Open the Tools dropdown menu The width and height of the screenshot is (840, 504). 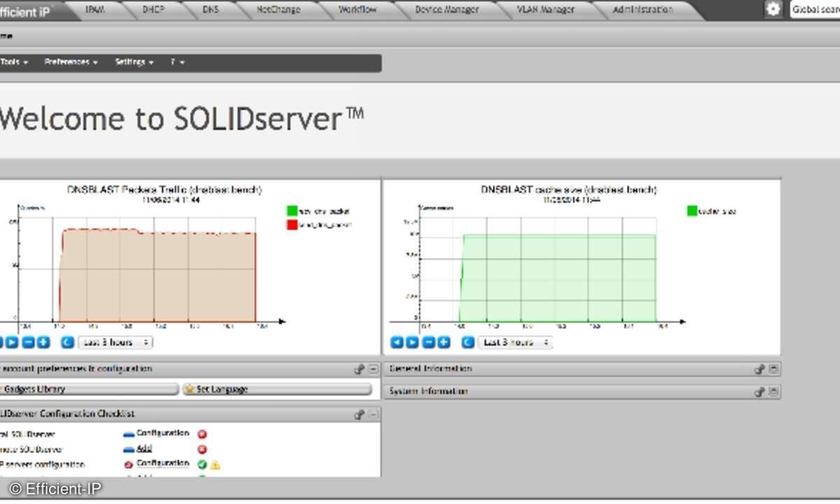click(14, 62)
